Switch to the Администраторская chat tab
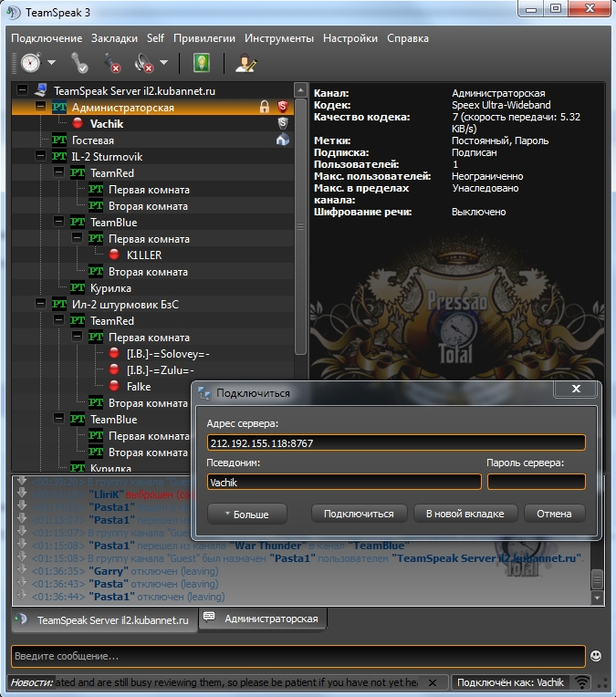Viewport: 616px width, 697px height. coord(263,619)
